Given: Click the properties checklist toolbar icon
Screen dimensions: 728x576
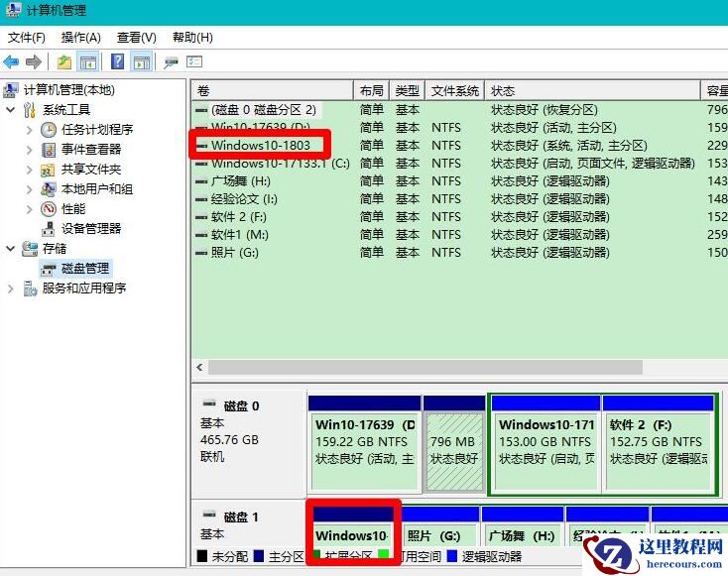Looking at the screenshot, I should [194, 61].
